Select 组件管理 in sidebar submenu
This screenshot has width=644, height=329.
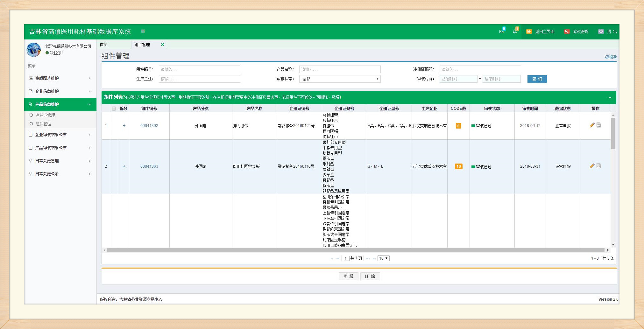point(43,124)
